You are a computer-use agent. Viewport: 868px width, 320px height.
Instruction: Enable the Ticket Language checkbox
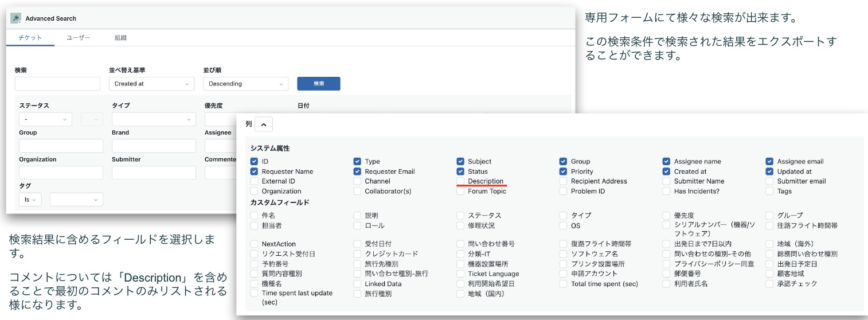tap(461, 274)
